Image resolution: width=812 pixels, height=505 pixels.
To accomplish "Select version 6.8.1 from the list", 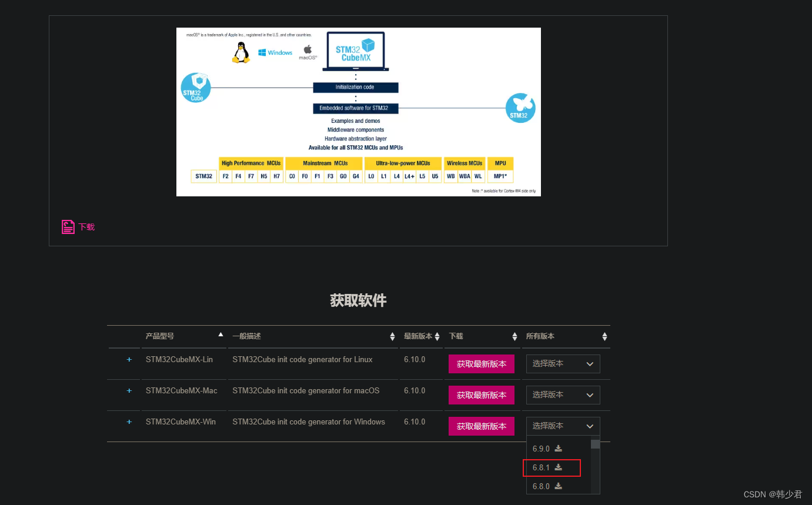I will 541,467.
